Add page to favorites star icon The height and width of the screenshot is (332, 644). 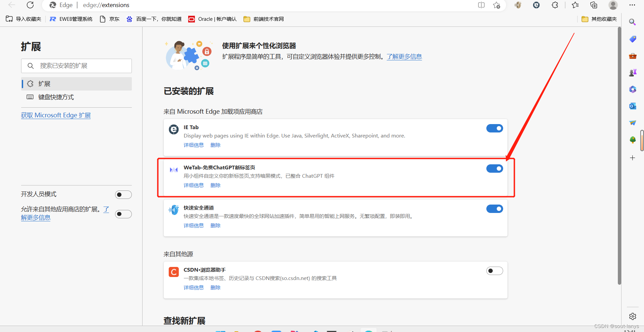497,5
